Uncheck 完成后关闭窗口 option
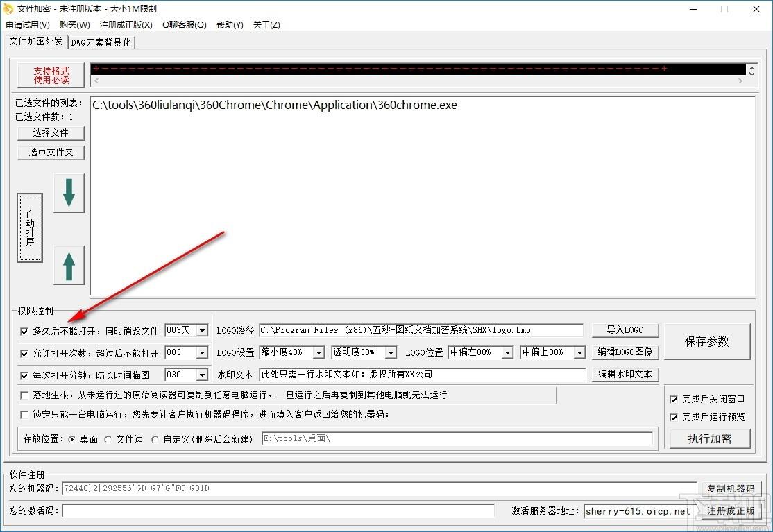 pyautogui.click(x=674, y=399)
